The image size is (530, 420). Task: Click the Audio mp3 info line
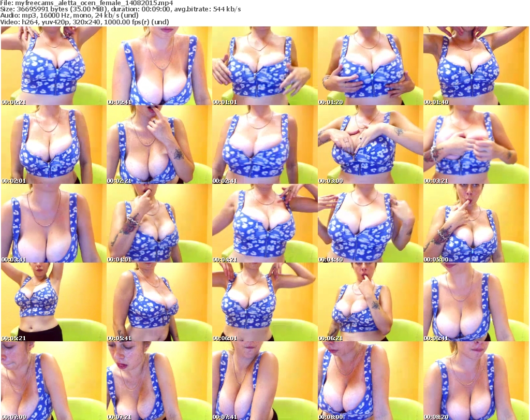click(69, 16)
